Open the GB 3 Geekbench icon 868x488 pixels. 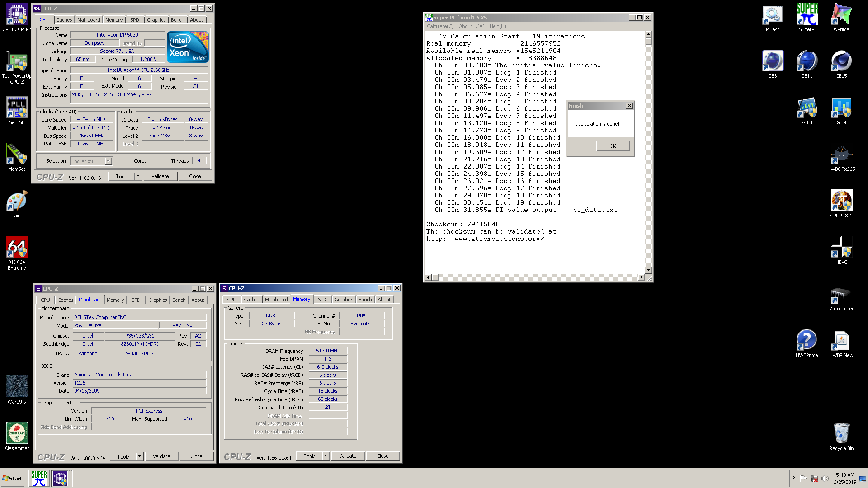pos(807,111)
